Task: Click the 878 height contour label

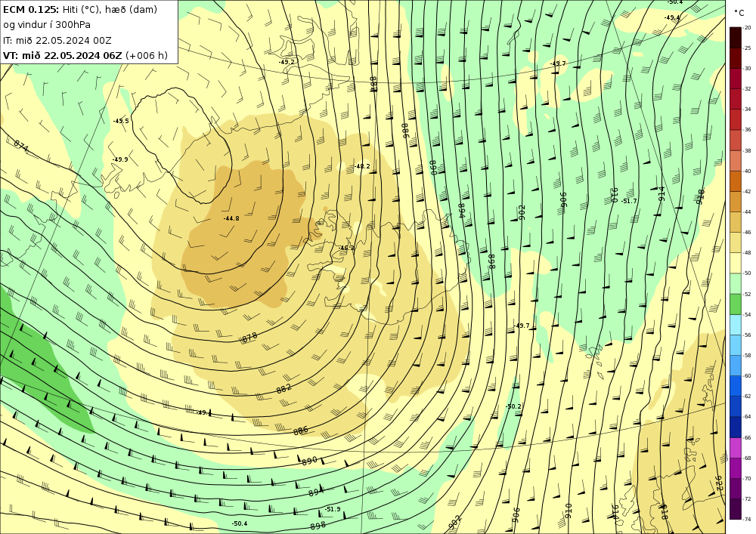Action: (249, 338)
